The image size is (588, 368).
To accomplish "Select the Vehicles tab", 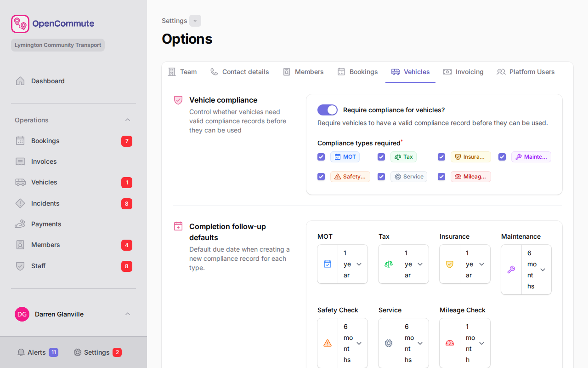I will coord(411,72).
